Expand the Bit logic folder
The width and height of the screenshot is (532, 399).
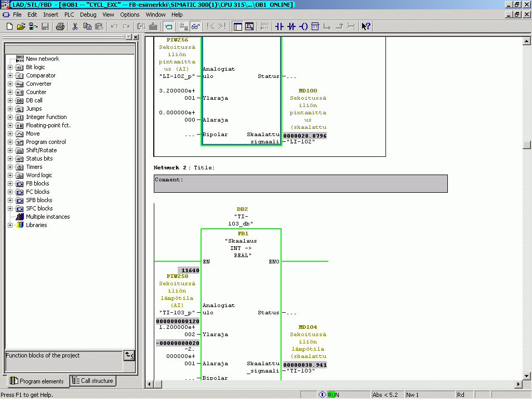pyautogui.click(x=10, y=67)
